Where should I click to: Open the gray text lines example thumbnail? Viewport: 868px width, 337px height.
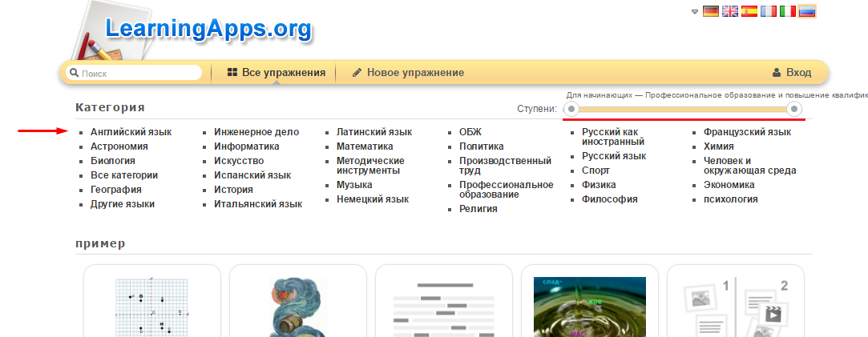point(444,301)
